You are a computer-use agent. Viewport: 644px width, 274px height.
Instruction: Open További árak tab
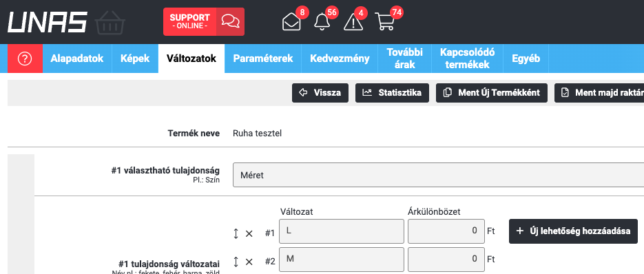404,59
